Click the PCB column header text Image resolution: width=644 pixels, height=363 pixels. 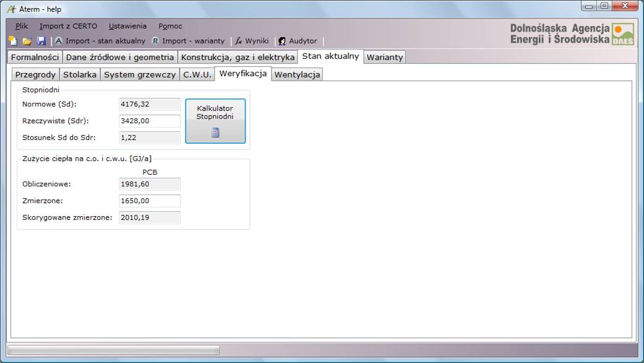click(150, 172)
